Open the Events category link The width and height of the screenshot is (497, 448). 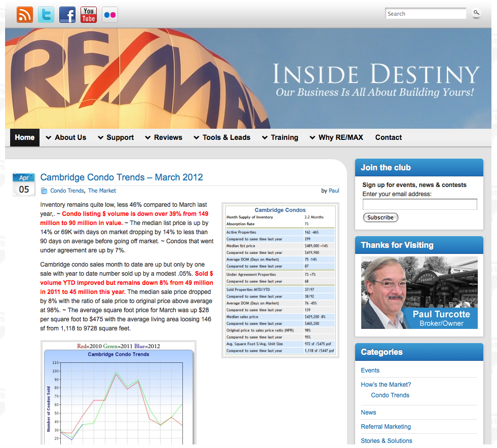(x=370, y=370)
